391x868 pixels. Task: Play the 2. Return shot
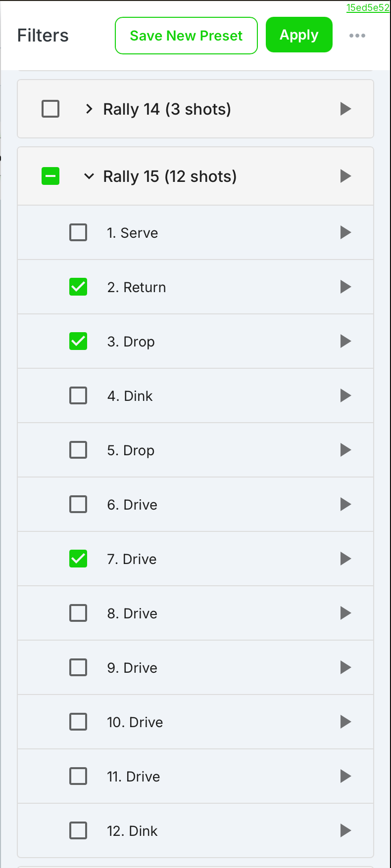coord(345,287)
